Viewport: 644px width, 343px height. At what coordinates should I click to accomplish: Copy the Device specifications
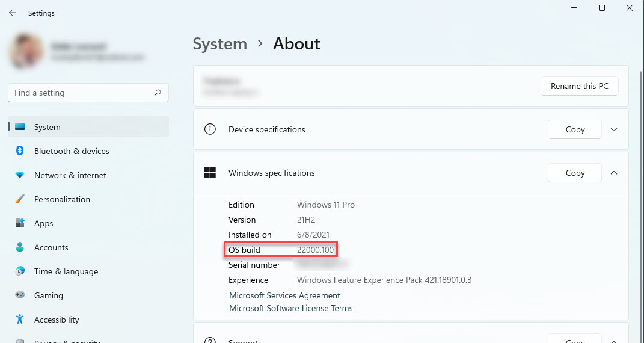[x=575, y=129]
